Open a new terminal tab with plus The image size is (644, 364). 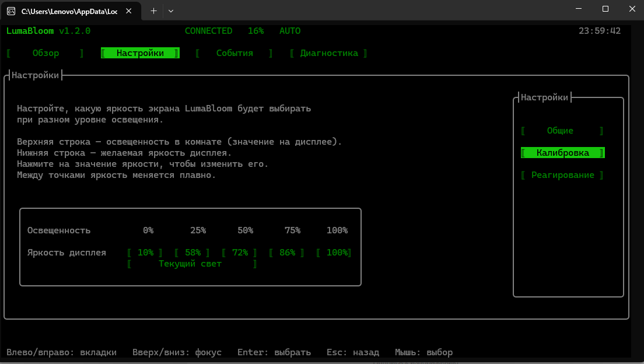153,11
